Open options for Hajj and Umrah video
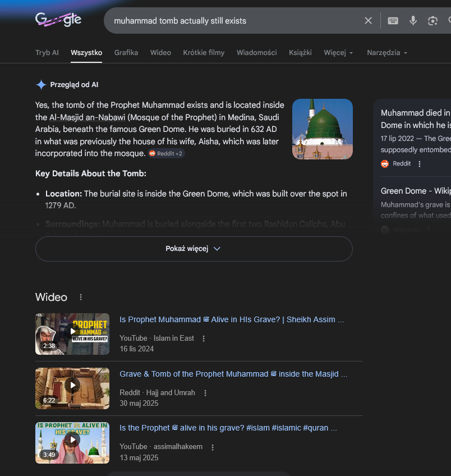Image resolution: width=451 pixels, height=476 pixels. 205,393
